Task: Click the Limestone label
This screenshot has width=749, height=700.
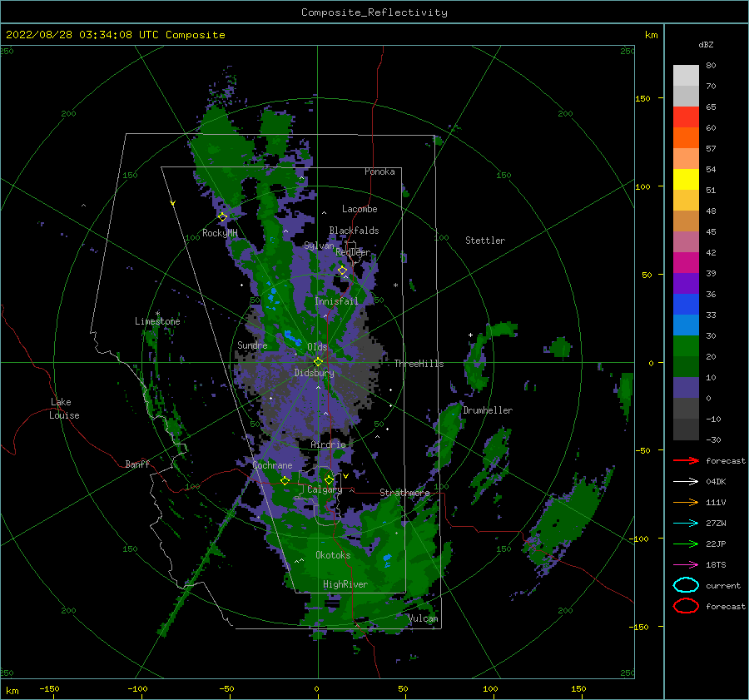Action: click(157, 321)
